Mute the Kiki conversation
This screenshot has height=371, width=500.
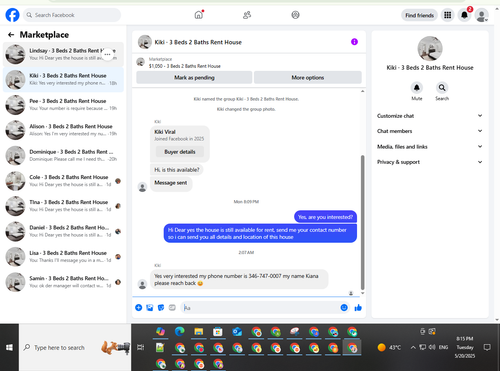tap(417, 88)
